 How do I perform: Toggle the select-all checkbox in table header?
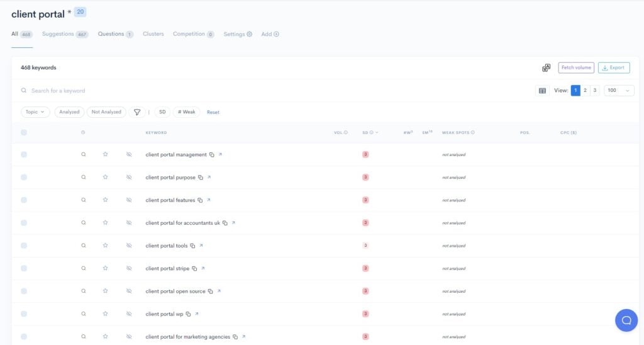[24, 132]
